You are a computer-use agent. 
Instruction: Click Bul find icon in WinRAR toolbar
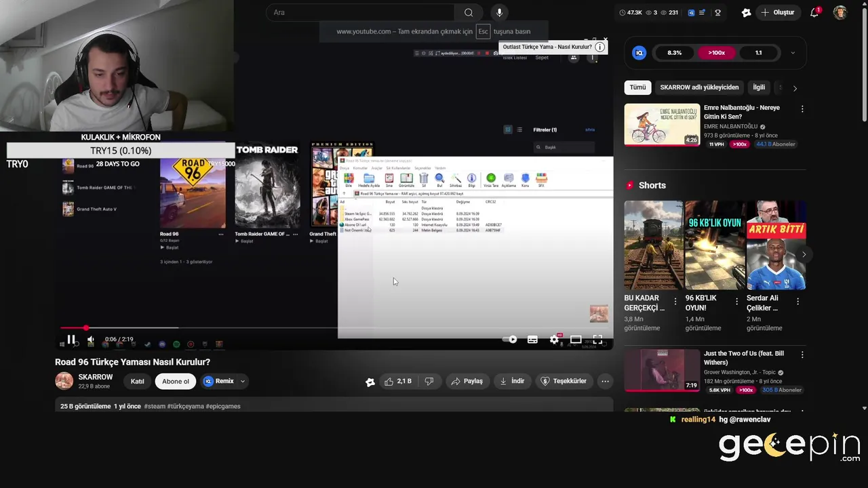(439, 180)
